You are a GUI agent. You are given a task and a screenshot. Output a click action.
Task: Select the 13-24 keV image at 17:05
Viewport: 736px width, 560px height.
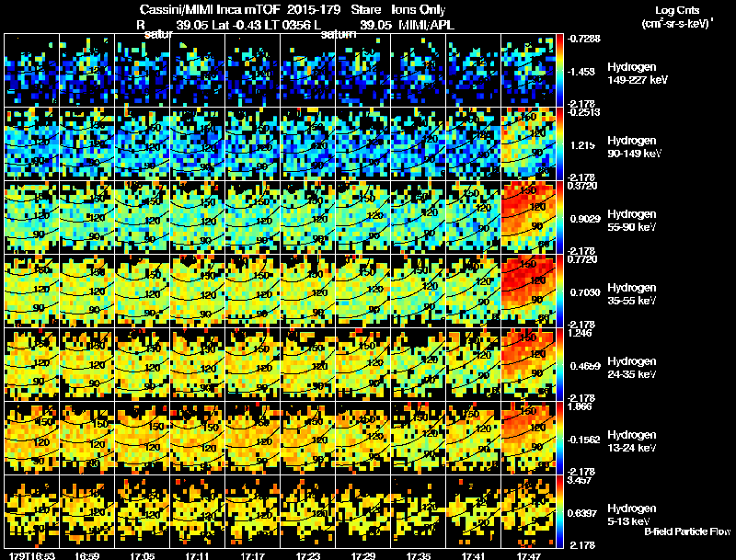(x=143, y=438)
